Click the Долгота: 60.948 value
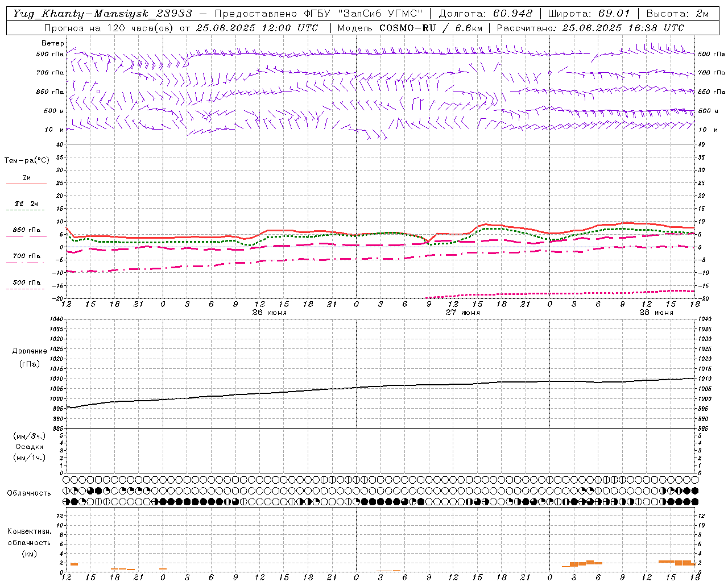The width and height of the screenshot is (728, 582). coord(486,14)
